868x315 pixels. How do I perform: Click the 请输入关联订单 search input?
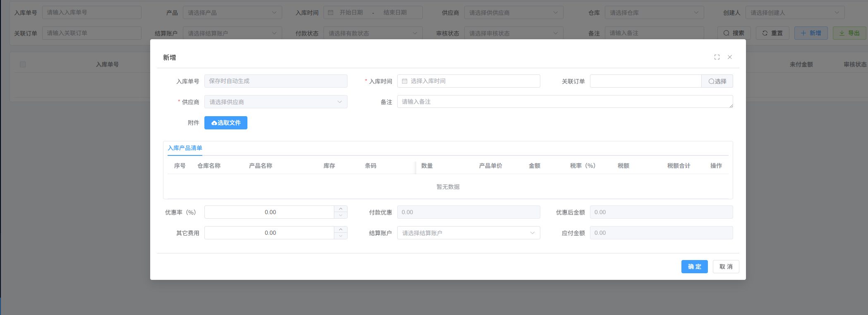pyautogui.click(x=92, y=33)
